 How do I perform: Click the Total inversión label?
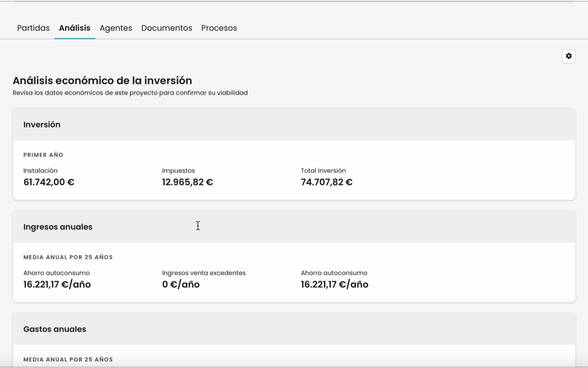click(323, 170)
